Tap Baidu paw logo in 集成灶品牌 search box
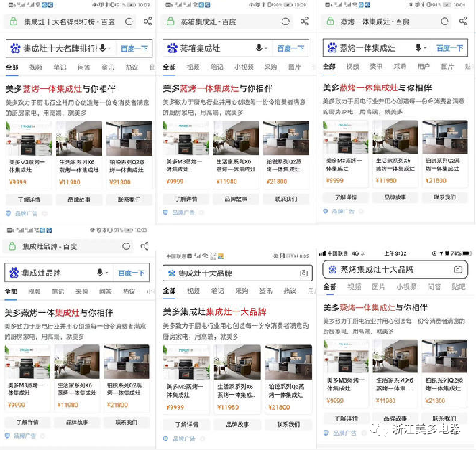 [14, 273]
